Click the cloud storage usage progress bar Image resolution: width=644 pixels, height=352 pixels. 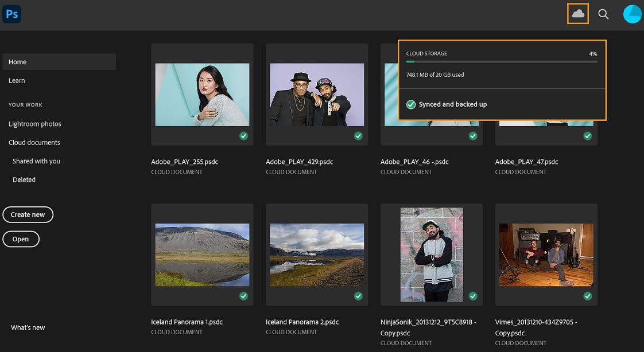pyautogui.click(x=502, y=61)
